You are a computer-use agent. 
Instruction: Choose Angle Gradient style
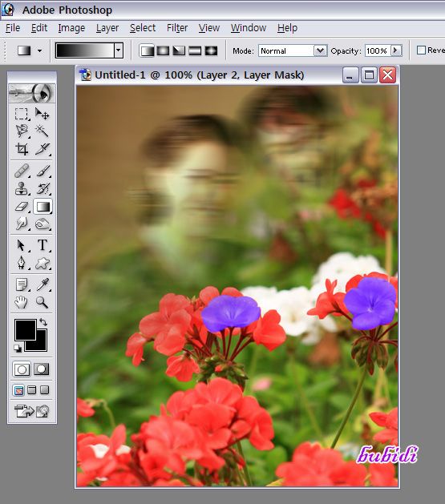[x=179, y=50]
